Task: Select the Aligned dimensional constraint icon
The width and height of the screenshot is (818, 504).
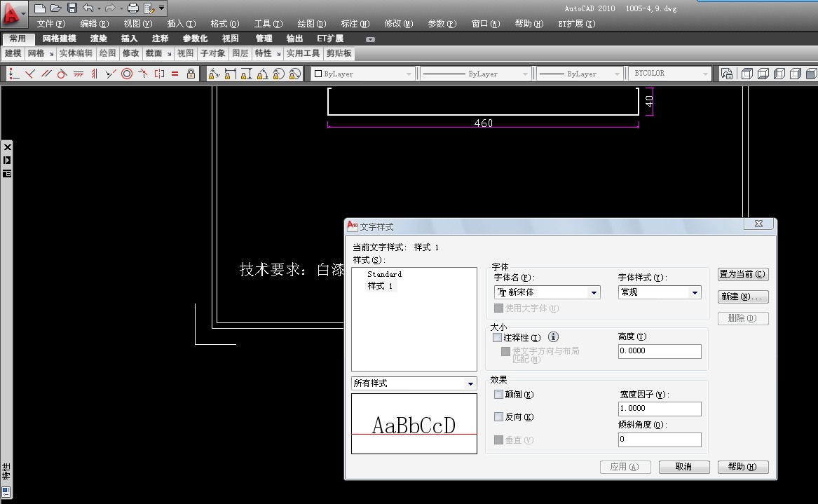Action: (x=214, y=74)
